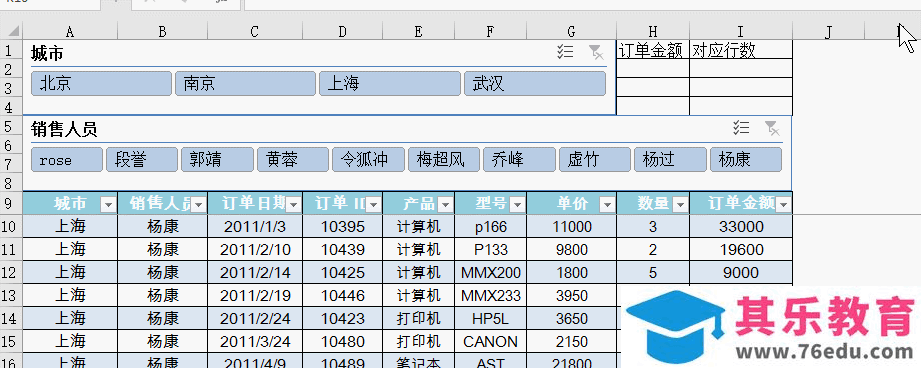The width and height of the screenshot is (921, 368).
Task: Click the order amount cell 9000
Action: [741, 272]
